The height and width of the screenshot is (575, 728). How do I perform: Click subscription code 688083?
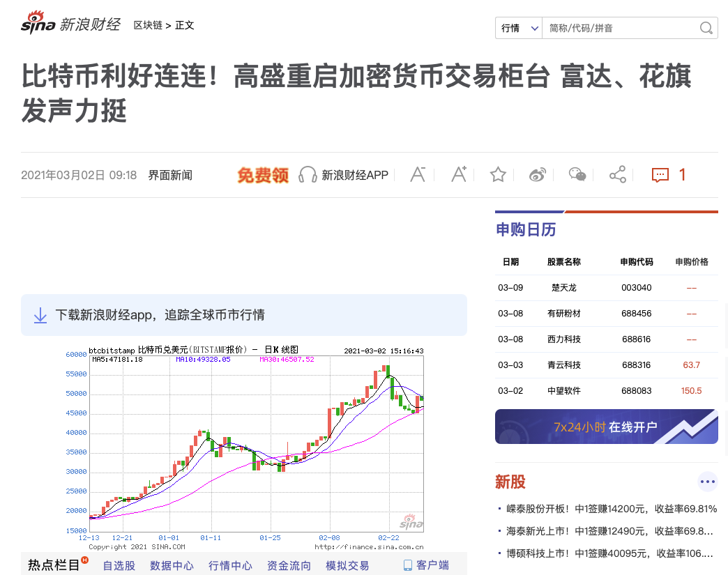636,391
